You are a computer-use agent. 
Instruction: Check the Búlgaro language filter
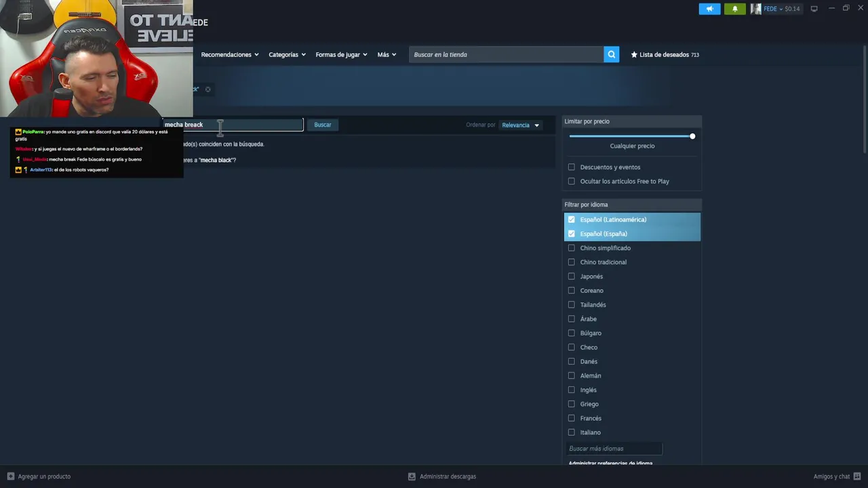[571, 333]
